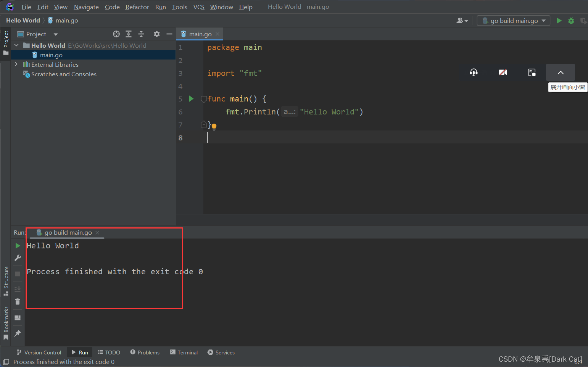Click the Expand All icon in Project panel
Image resolution: width=588 pixels, height=367 pixels.
coord(129,34)
